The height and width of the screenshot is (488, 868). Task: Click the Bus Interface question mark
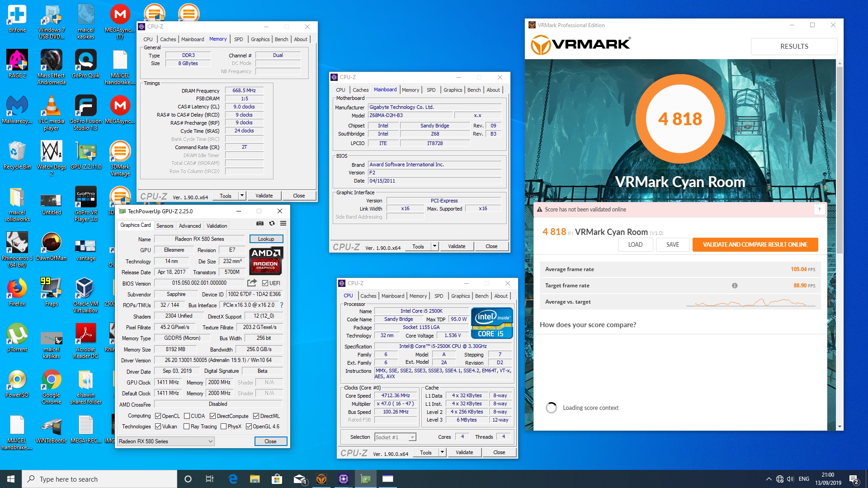tap(282, 305)
